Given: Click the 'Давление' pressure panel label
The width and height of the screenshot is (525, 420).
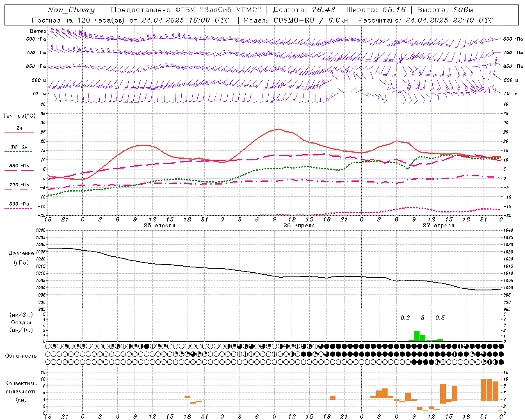Looking at the screenshot, I should click(x=21, y=253).
